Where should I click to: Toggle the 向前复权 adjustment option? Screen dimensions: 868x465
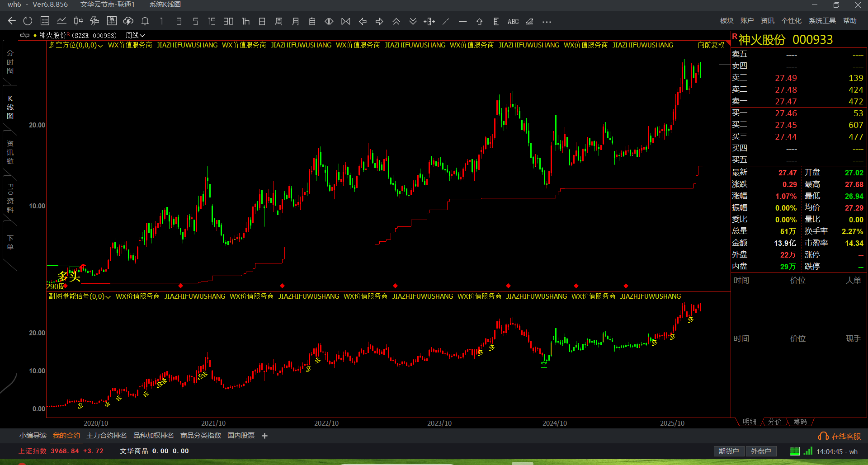pyautogui.click(x=711, y=45)
